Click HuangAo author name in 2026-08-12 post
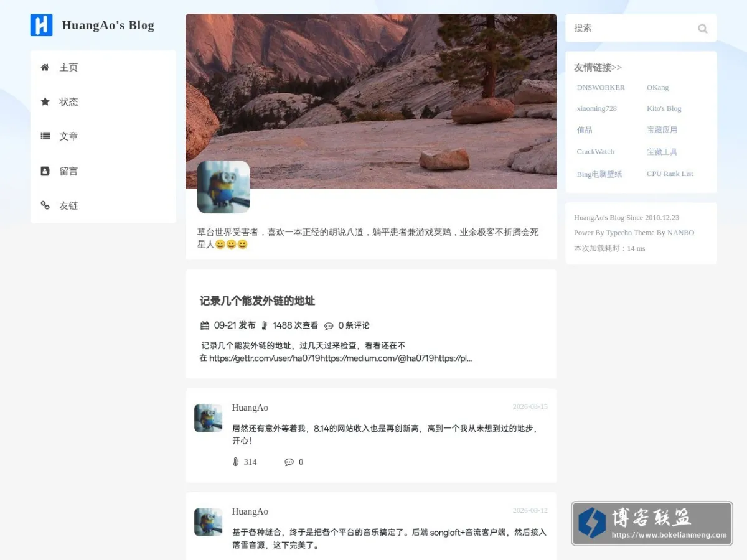 coord(250,511)
